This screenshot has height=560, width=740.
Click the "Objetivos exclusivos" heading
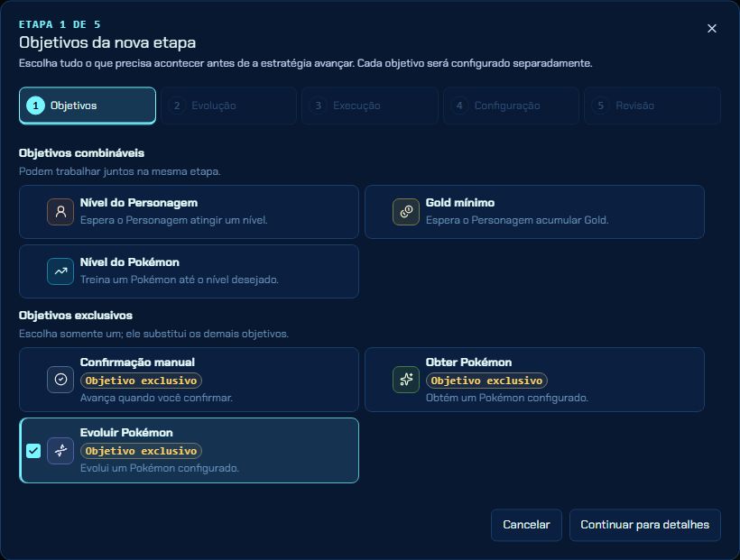pos(76,315)
